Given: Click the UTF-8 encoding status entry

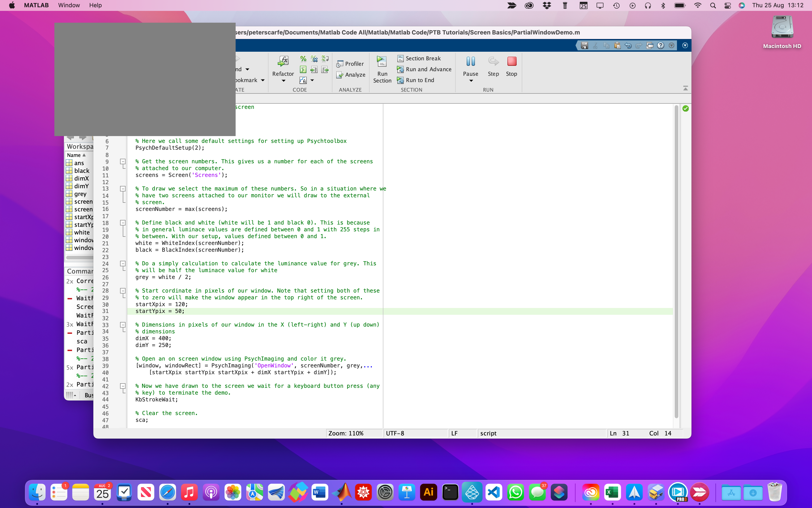Looking at the screenshot, I should (415, 433).
